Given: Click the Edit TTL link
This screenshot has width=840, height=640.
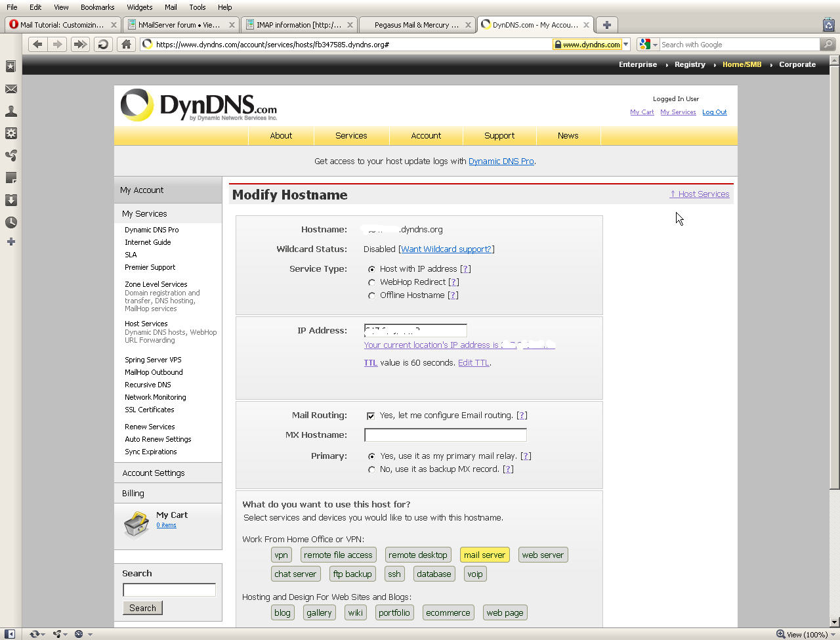Looking at the screenshot, I should [474, 363].
